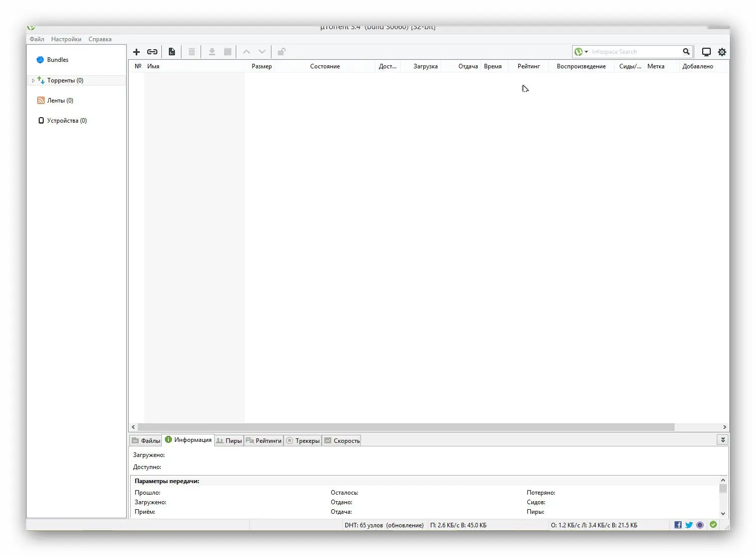Click the green network status checkmark

[x=713, y=524]
